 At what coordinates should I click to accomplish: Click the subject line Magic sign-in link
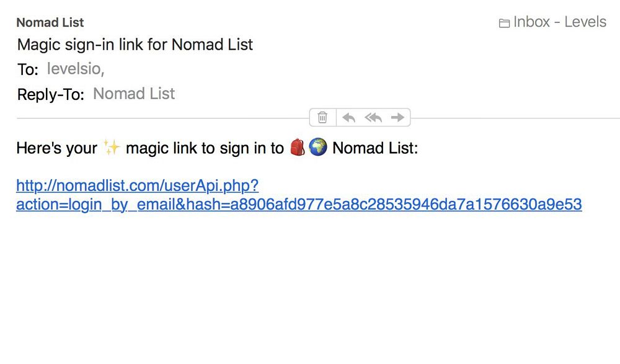(x=135, y=45)
